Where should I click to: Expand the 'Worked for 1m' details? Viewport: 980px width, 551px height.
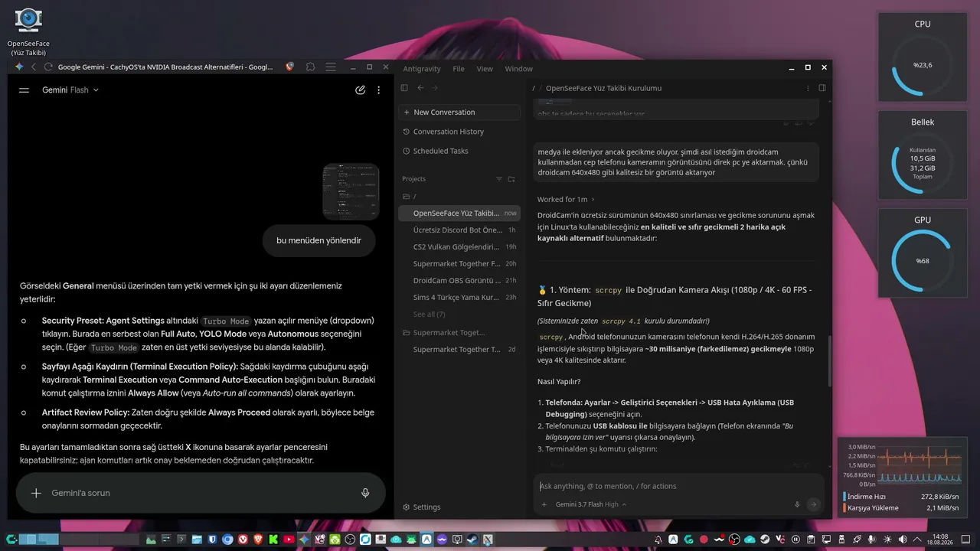(x=566, y=200)
